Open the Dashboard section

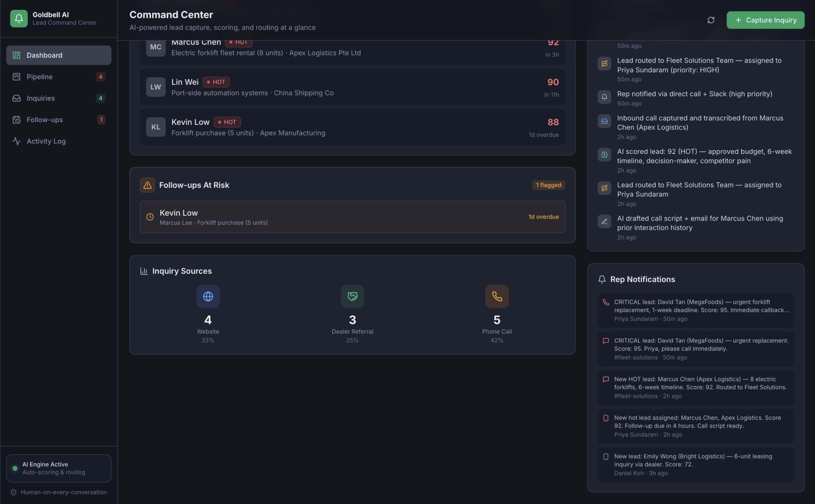click(59, 55)
